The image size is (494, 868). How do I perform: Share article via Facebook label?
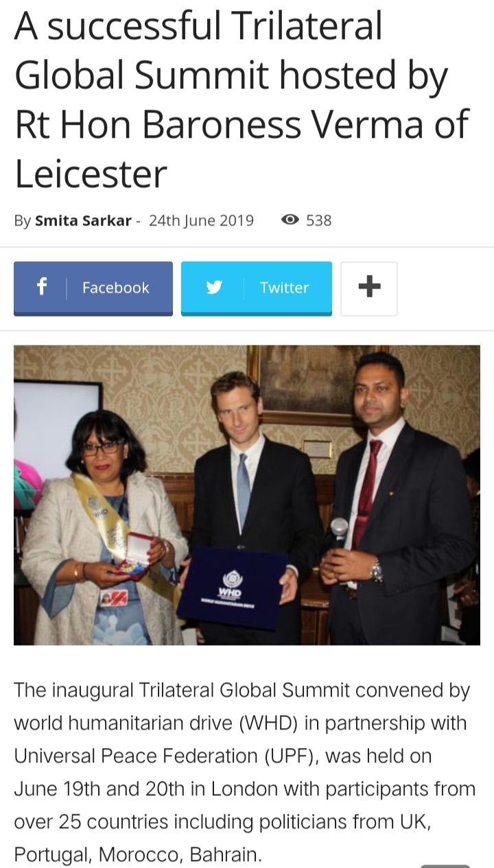point(115,288)
